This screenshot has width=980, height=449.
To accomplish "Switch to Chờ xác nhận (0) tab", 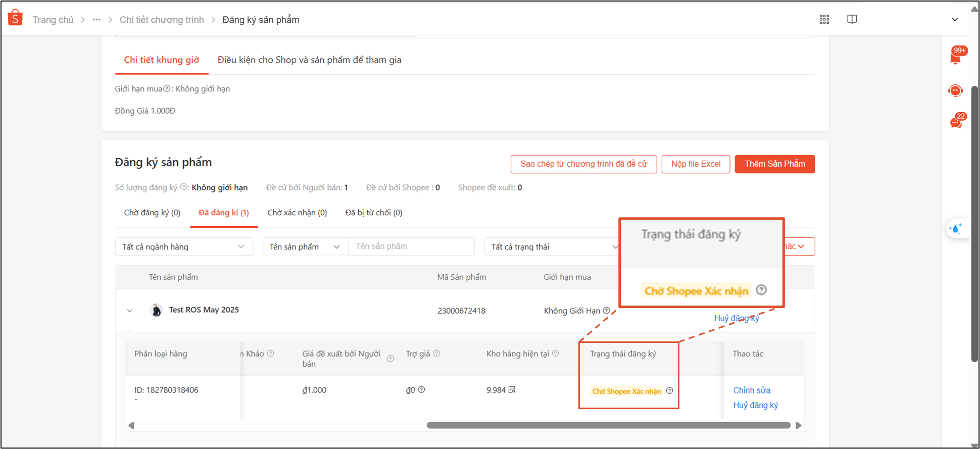I will pyautogui.click(x=297, y=213).
